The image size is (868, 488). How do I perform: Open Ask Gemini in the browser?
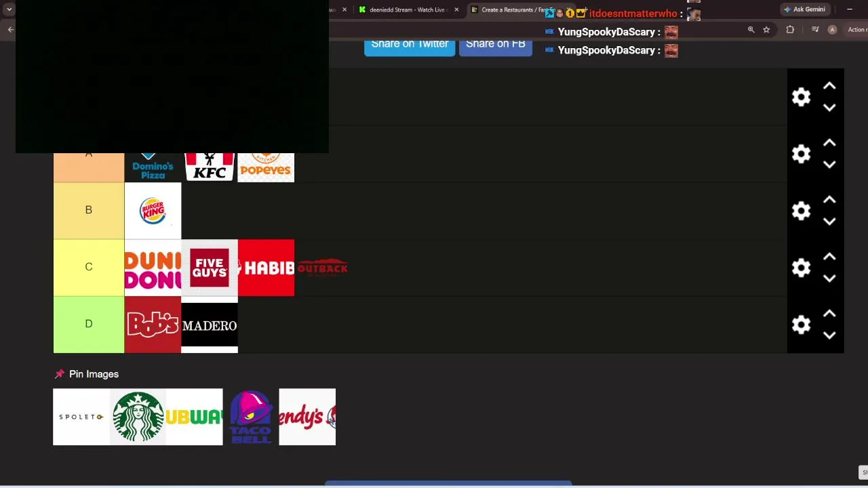pos(804,9)
